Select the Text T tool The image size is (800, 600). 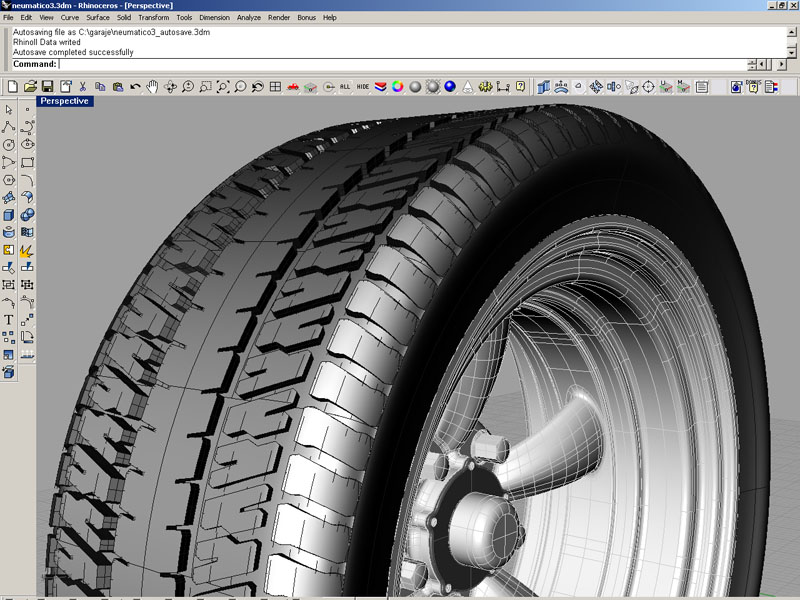(9, 320)
